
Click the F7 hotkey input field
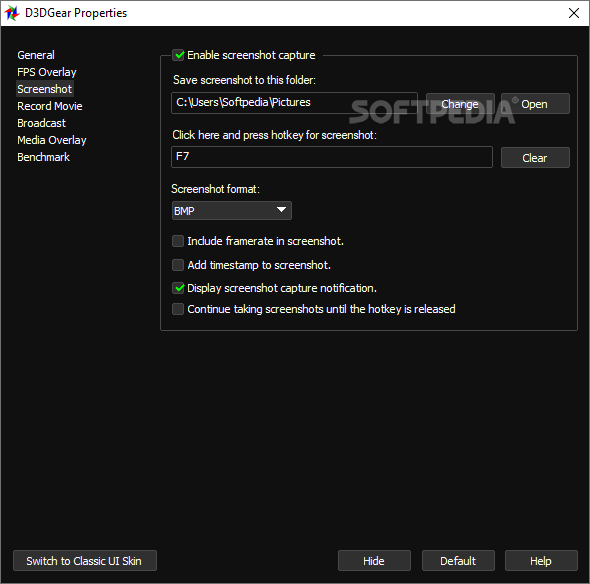[331, 157]
